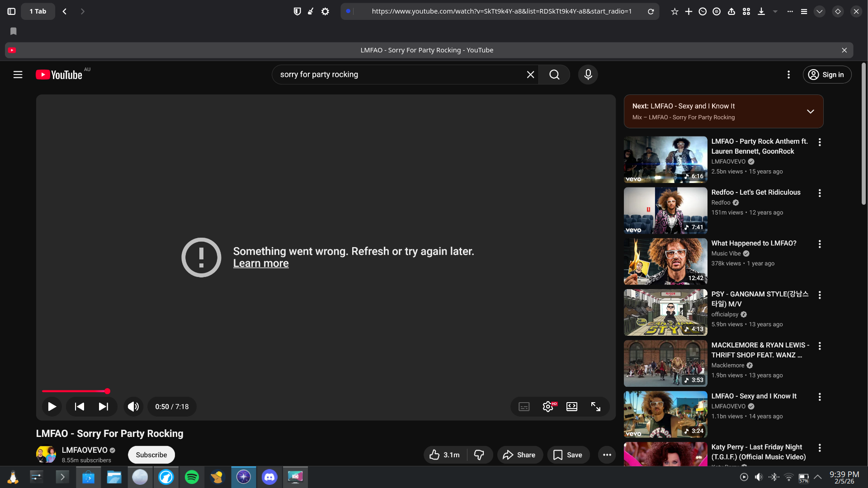Open the 1 Tab tab switcher
Image resolution: width=868 pixels, height=488 pixels.
pyautogui.click(x=38, y=11)
